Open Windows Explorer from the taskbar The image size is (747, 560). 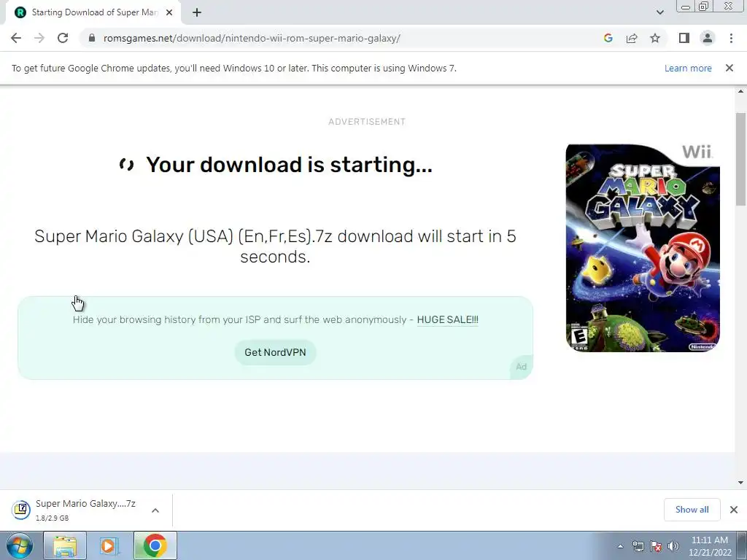point(65,545)
